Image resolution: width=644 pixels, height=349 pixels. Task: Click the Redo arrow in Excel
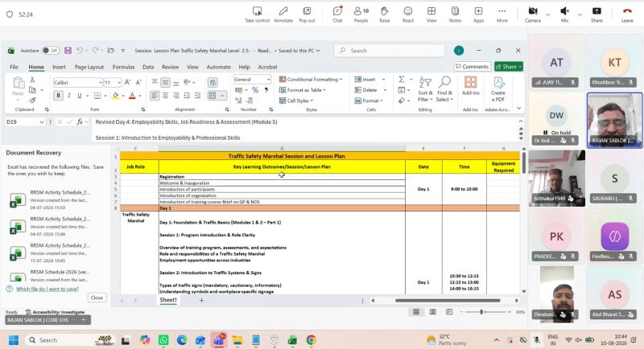[x=95, y=51]
